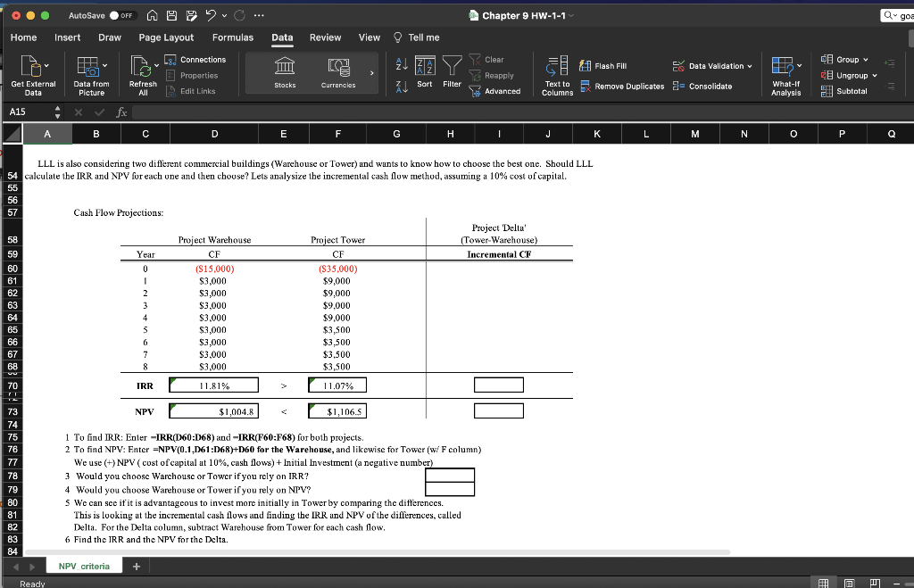Switch to the Review ribbon tab
The width and height of the screenshot is (914, 588).
click(325, 37)
